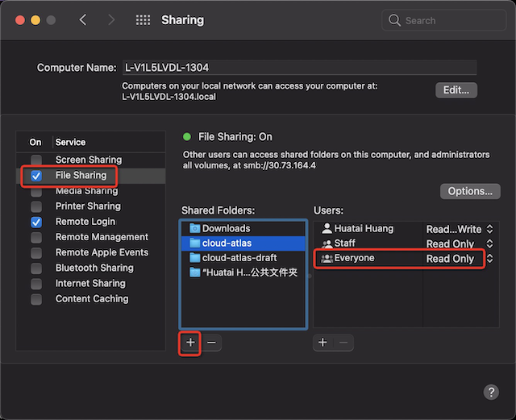Image resolution: width=516 pixels, height=420 pixels.
Task: Enable the Screen Sharing checkbox
Action: coord(36,160)
